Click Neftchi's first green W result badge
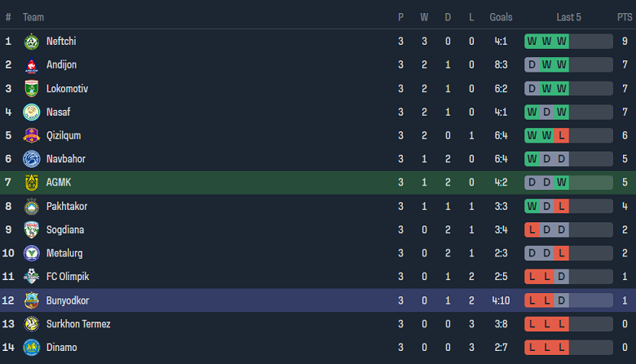This screenshot has width=636, height=364. [532, 42]
